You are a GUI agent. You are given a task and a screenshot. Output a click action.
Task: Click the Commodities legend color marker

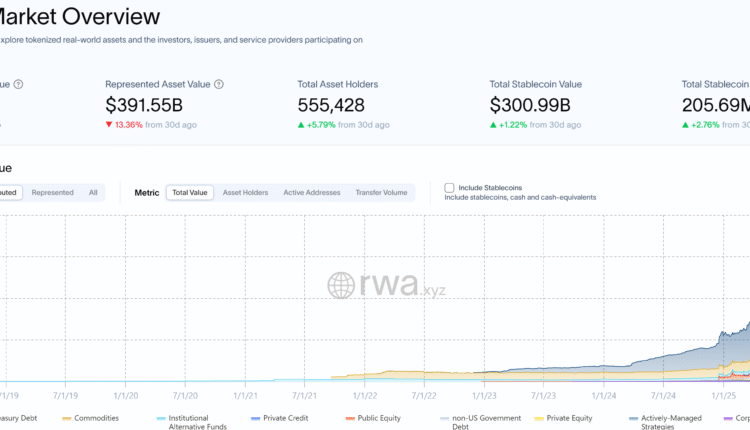coord(67,417)
